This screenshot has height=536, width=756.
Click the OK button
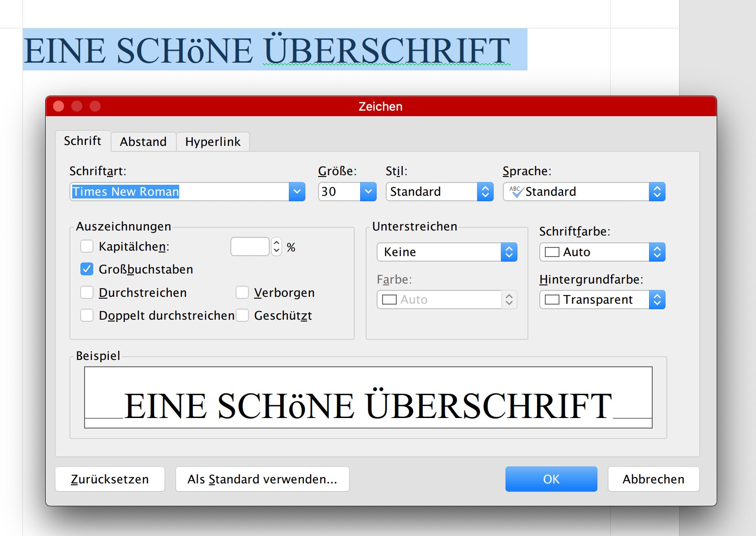(551, 479)
